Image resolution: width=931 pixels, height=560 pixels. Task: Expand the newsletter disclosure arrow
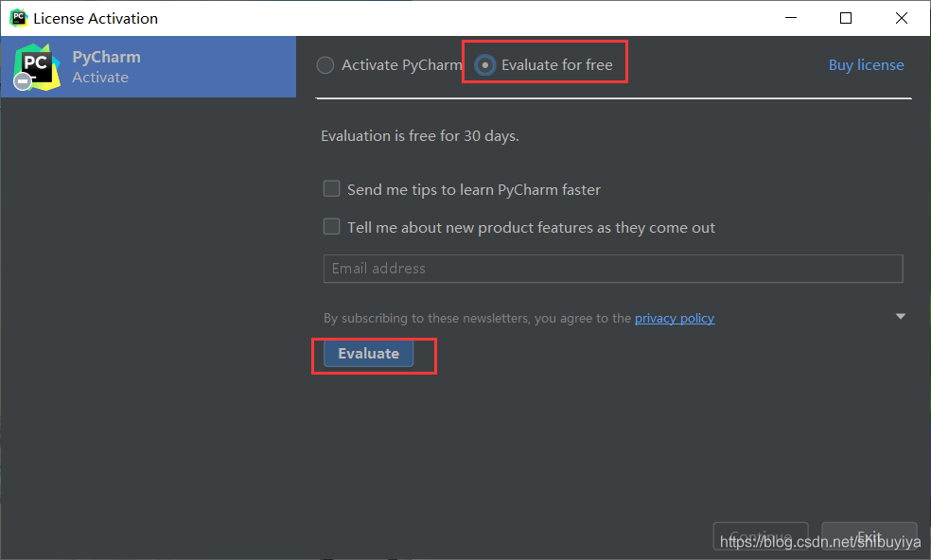click(900, 317)
